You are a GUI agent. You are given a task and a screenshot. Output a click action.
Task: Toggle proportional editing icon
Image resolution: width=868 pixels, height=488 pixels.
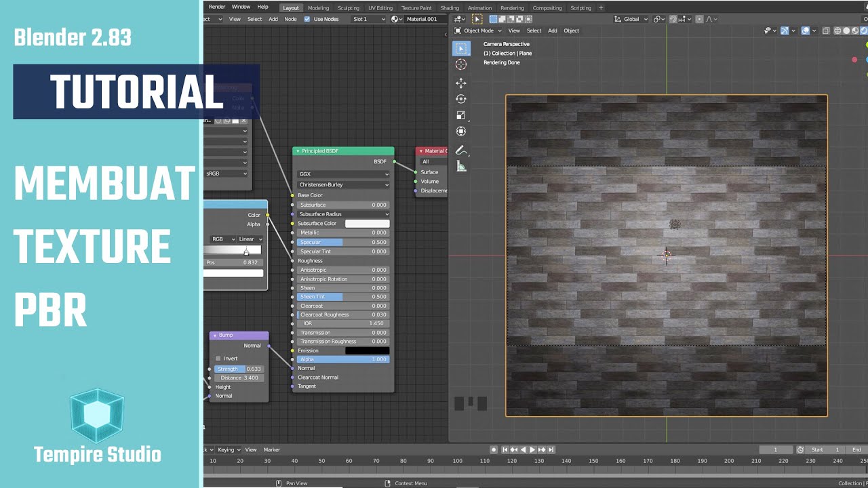tap(699, 19)
